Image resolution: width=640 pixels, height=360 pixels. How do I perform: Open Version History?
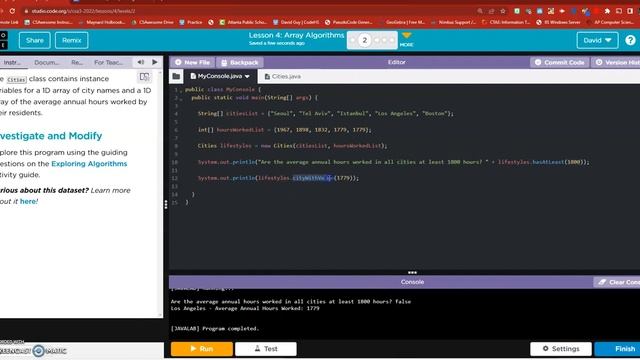[x=616, y=62]
